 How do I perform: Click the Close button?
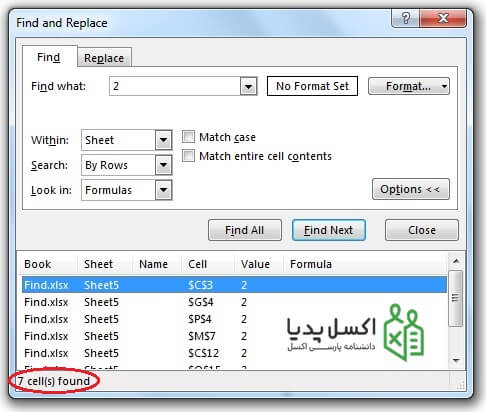422,230
